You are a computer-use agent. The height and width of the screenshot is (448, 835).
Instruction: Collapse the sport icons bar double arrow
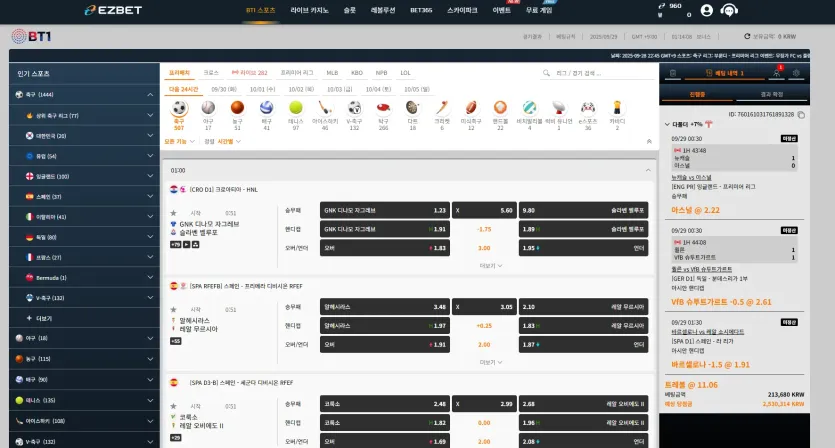649,142
